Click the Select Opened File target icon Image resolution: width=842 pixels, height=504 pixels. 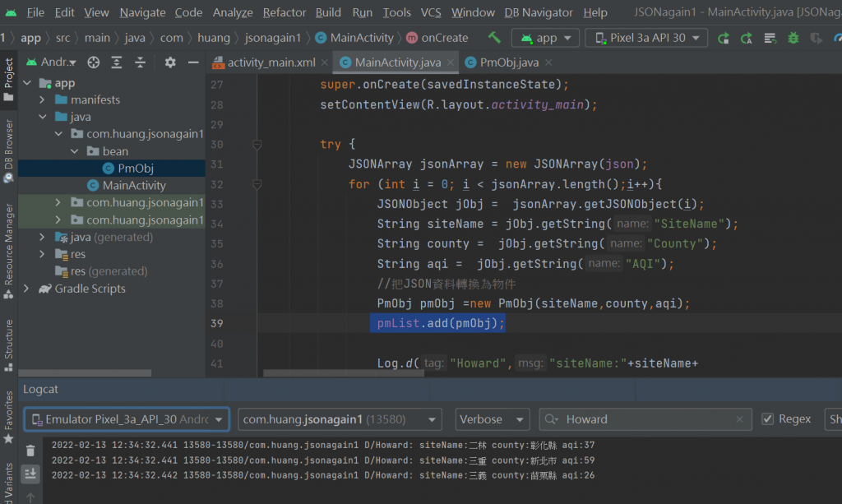tap(94, 62)
